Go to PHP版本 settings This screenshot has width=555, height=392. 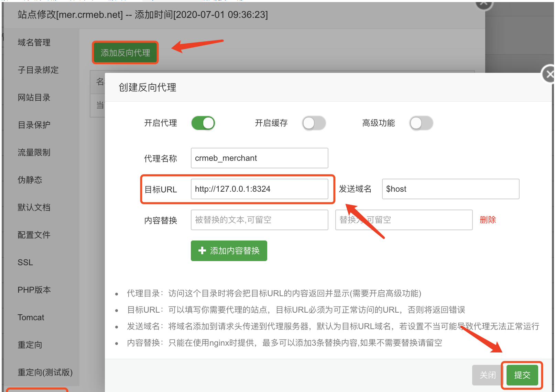tap(34, 290)
